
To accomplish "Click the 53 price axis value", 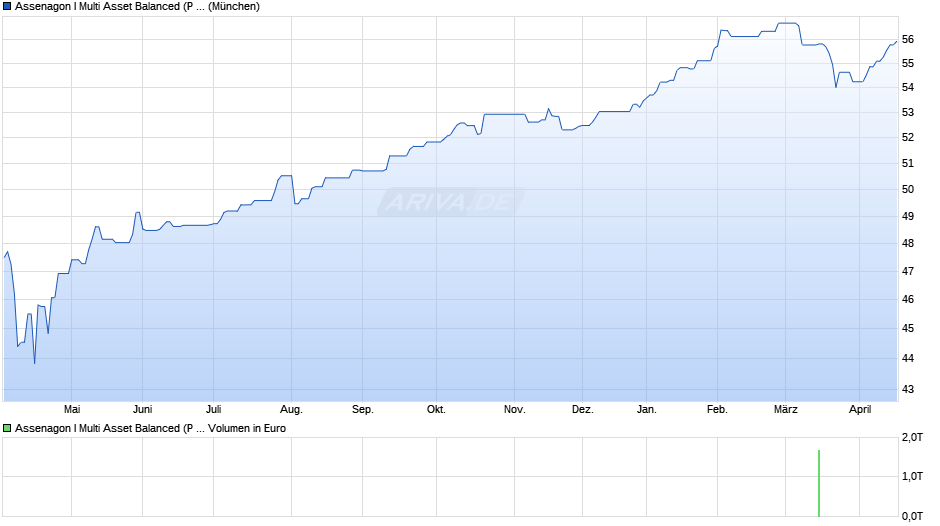I will click(x=908, y=113).
